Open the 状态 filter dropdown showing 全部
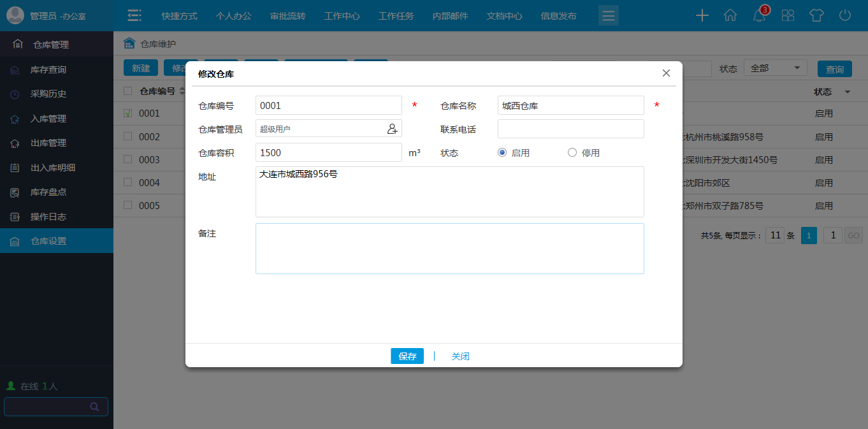This screenshot has width=868, height=429. 775,68
